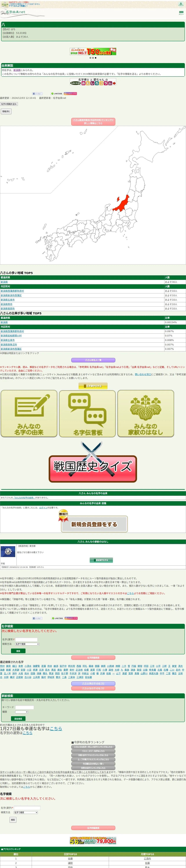
Task: Click the green 家紋検索 button
Action: point(18,719)
